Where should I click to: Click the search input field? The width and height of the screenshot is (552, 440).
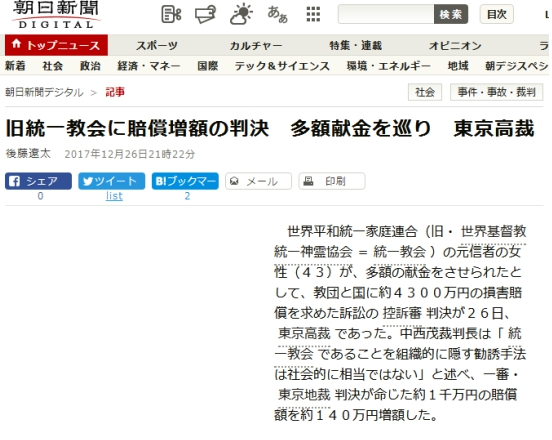pos(386,14)
